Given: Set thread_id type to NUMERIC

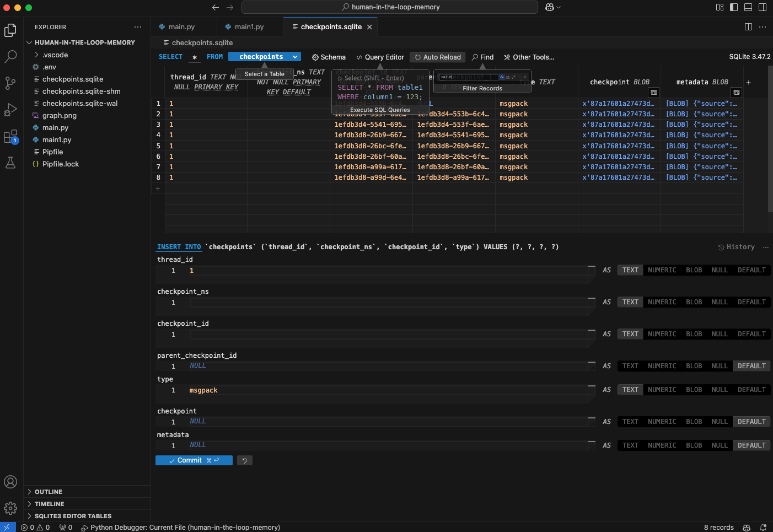Looking at the screenshot, I should click(x=662, y=270).
